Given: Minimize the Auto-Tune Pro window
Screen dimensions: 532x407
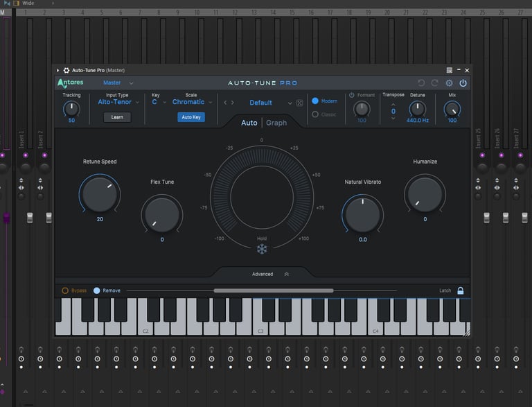Looking at the screenshot, I should click(x=459, y=69).
